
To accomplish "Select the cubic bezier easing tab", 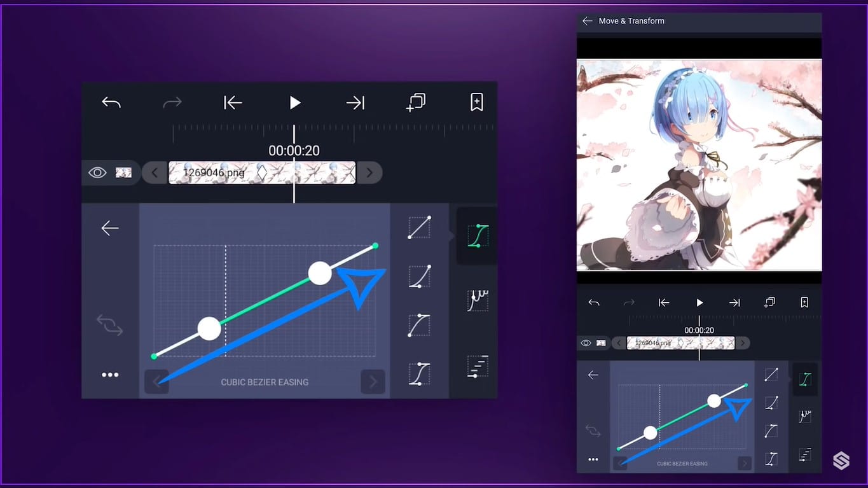I will (478, 235).
